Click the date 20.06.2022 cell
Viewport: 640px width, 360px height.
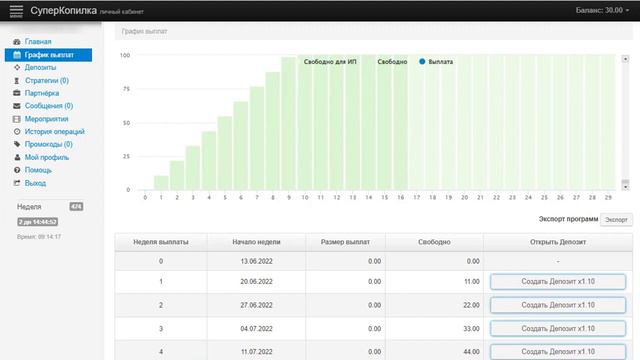point(256,282)
